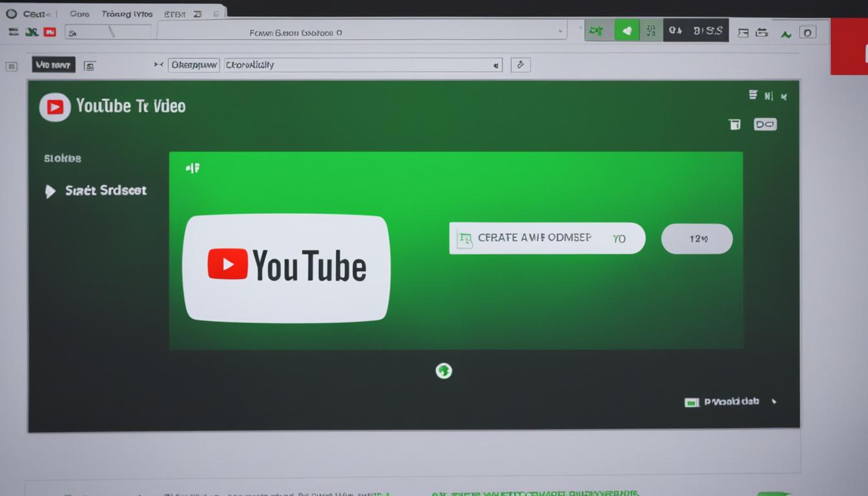Click the list icon right of 'Vio tonvr'
The height and width of the screenshot is (496, 868).
(90, 65)
